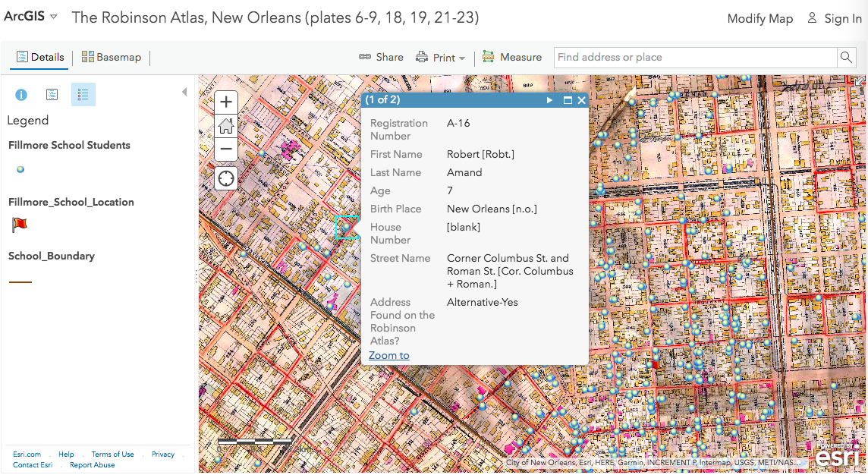Click the Street Name field value

[511, 272]
